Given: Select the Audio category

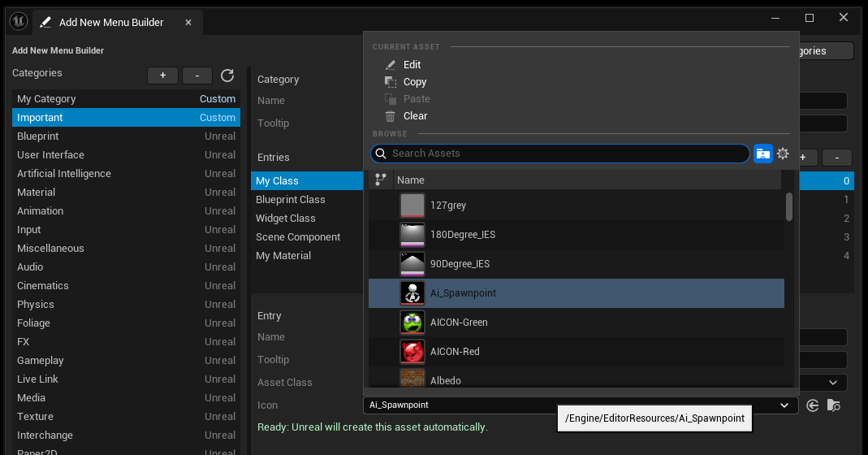Looking at the screenshot, I should (x=126, y=267).
